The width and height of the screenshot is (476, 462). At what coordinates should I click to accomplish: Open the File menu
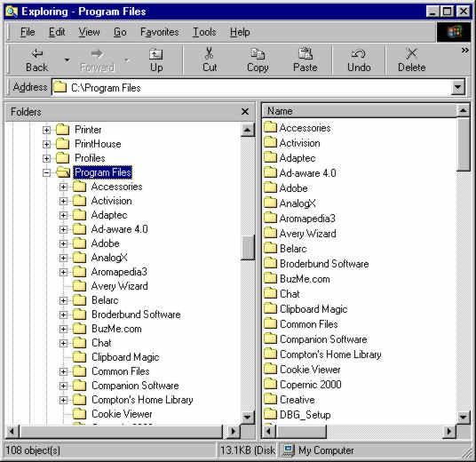28,32
